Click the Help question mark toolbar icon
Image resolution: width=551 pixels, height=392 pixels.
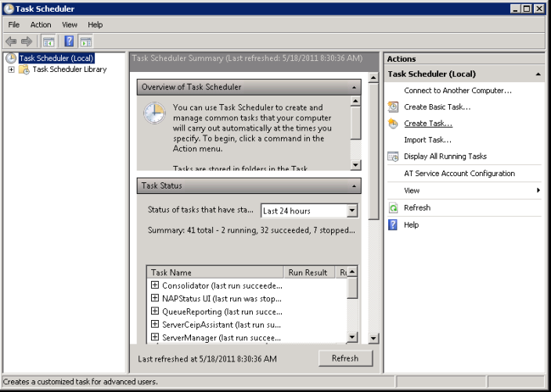tap(69, 41)
